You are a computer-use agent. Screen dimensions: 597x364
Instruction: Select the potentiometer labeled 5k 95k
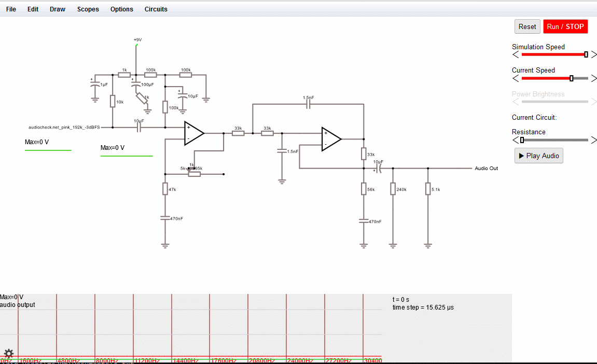[x=194, y=174]
